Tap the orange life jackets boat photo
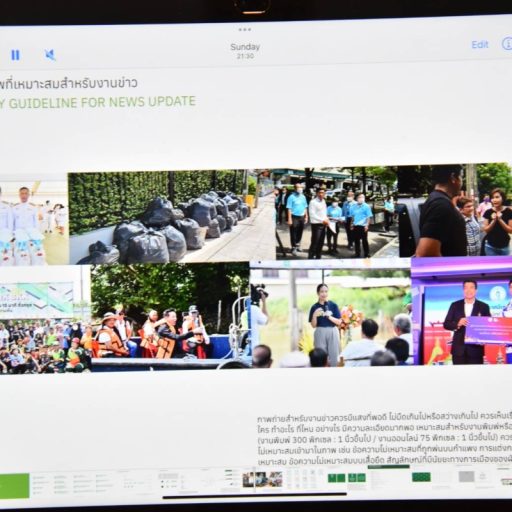The image size is (512, 512). coord(170,316)
